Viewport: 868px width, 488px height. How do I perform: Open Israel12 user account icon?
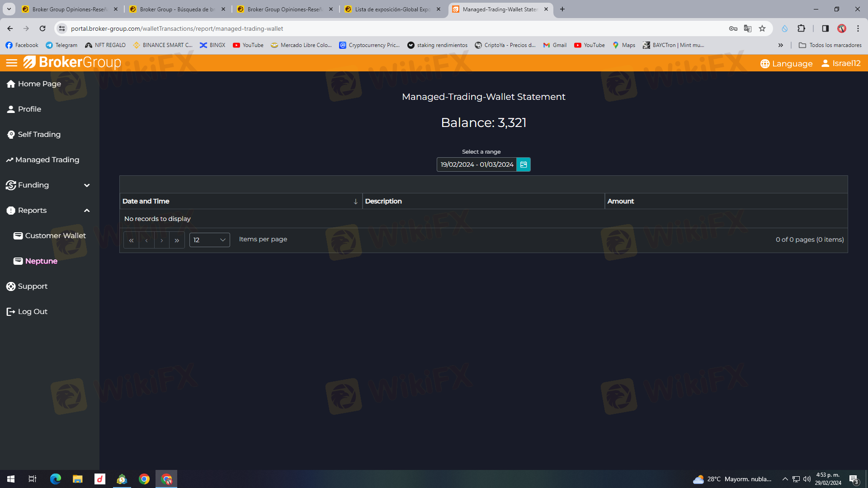[x=826, y=63]
